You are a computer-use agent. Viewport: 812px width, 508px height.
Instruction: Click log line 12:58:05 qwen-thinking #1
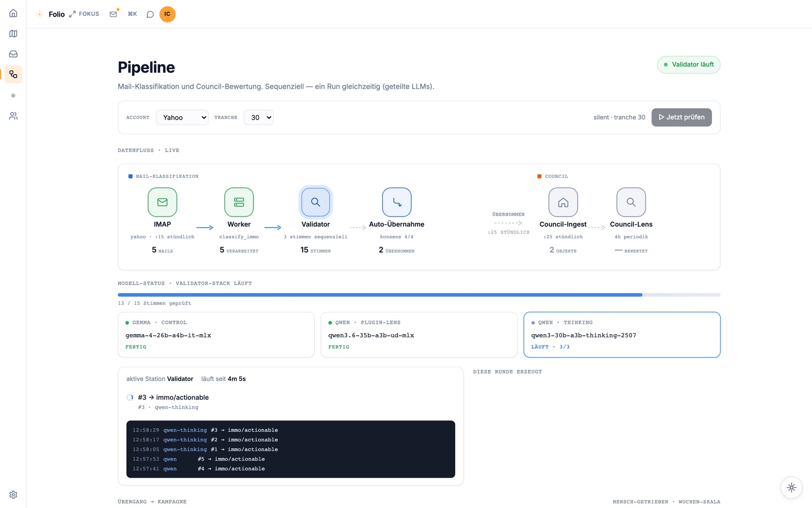pyautogui.click(x=205, y=449)
